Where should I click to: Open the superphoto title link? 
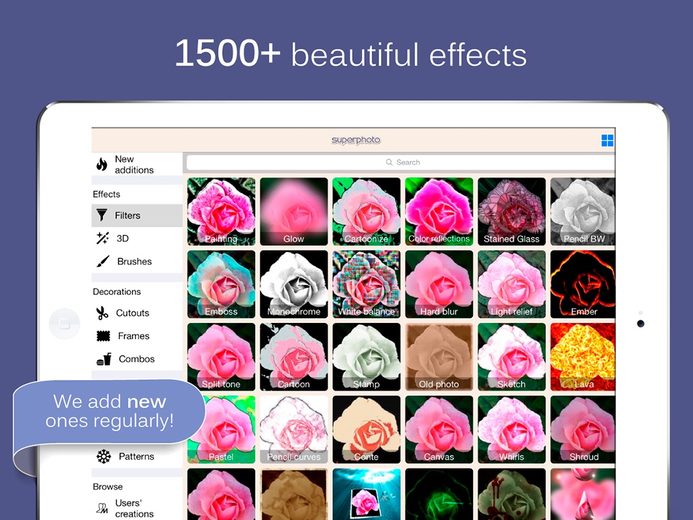point(356,140)
